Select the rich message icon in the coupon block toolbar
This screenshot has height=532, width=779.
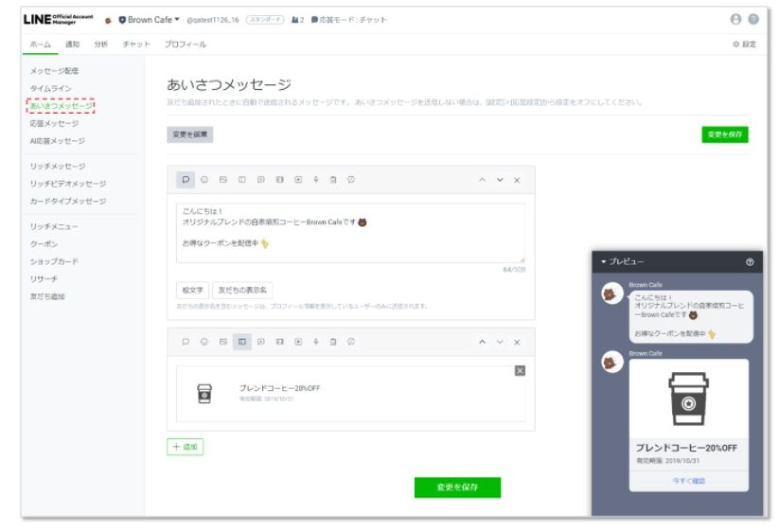[x=261, y=342]
